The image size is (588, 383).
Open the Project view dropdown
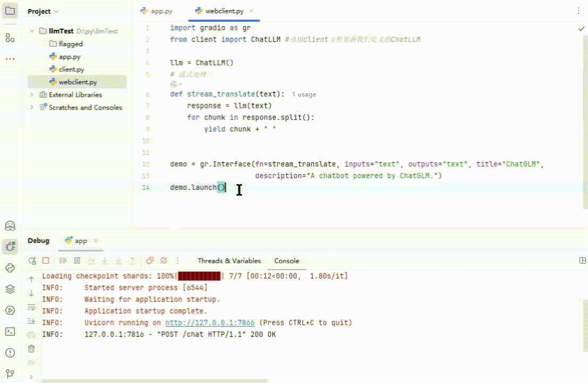(43, 12)
